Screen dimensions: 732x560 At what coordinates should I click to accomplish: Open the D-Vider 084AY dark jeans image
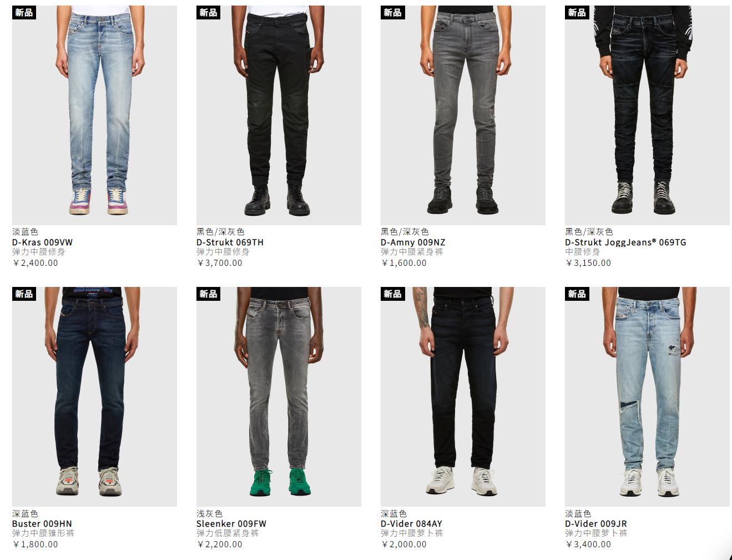pos(463,397)
